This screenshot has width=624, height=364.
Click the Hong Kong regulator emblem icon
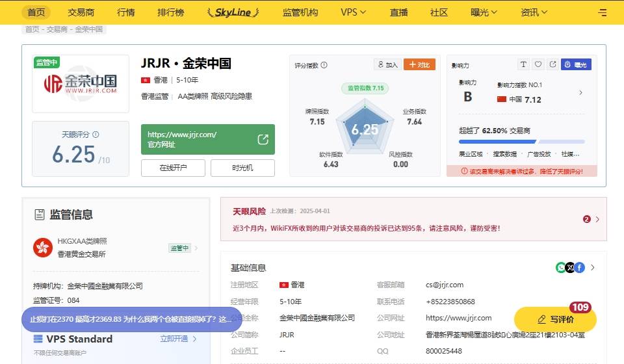click(43, 248)
